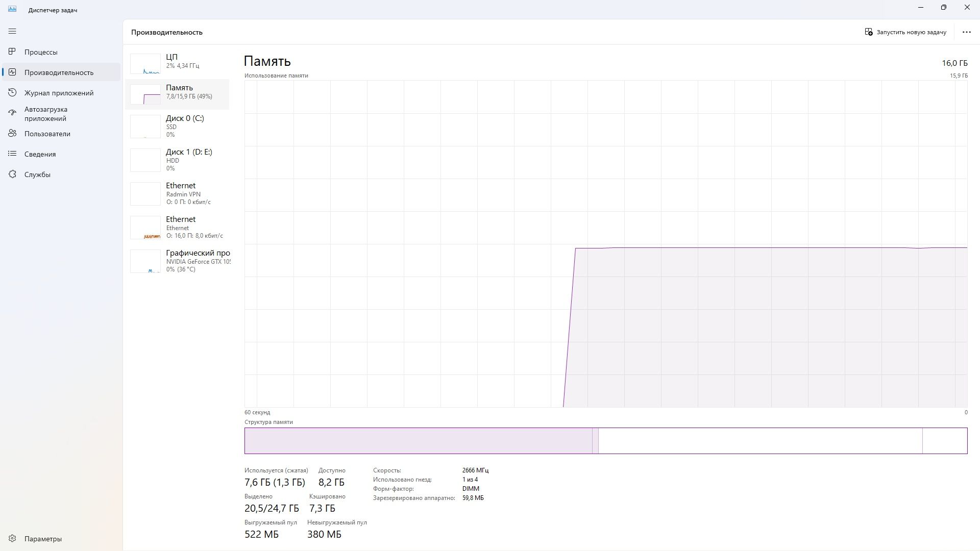Select Диск 1 (D: E:) HDD item
Viewport: 980px width, 551px height.
pos(178,160)
